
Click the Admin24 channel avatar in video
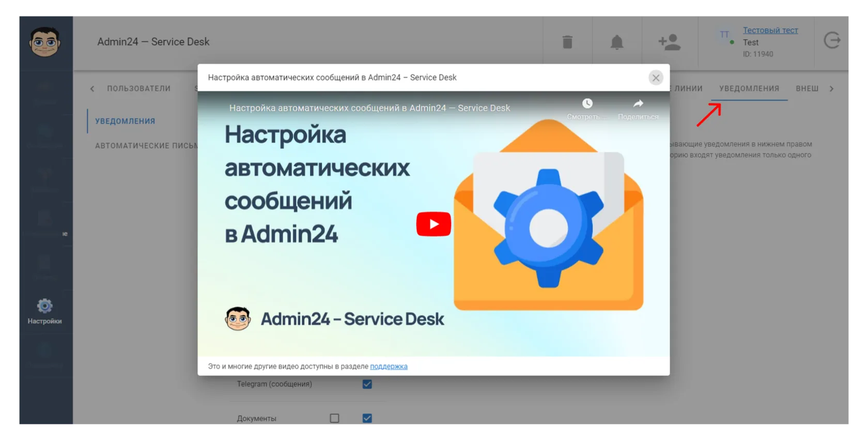pyautogui.click(x=238, y=318)
